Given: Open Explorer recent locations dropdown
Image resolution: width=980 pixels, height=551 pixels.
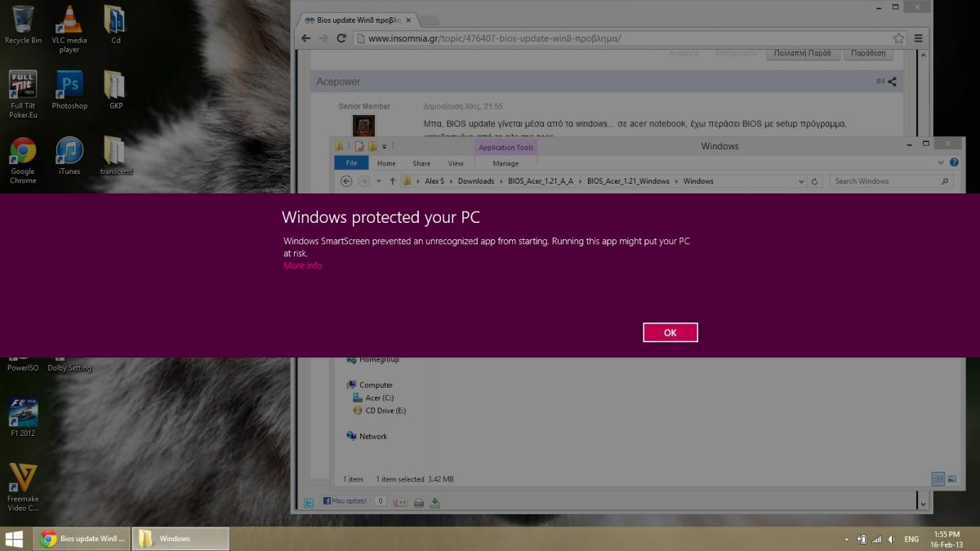Looking at the screenshot, I should click(x=378, y=181).
